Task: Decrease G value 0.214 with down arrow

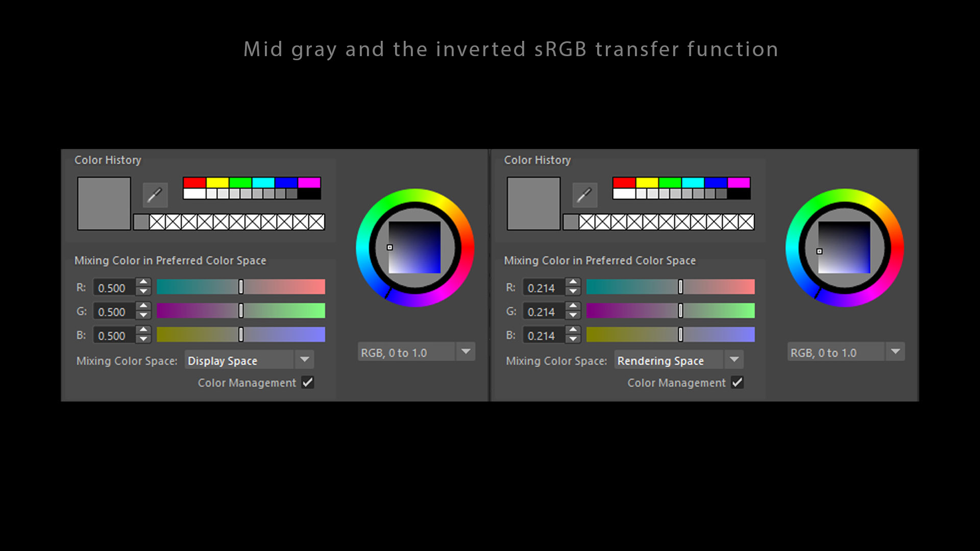Action: tap(574, 316)
